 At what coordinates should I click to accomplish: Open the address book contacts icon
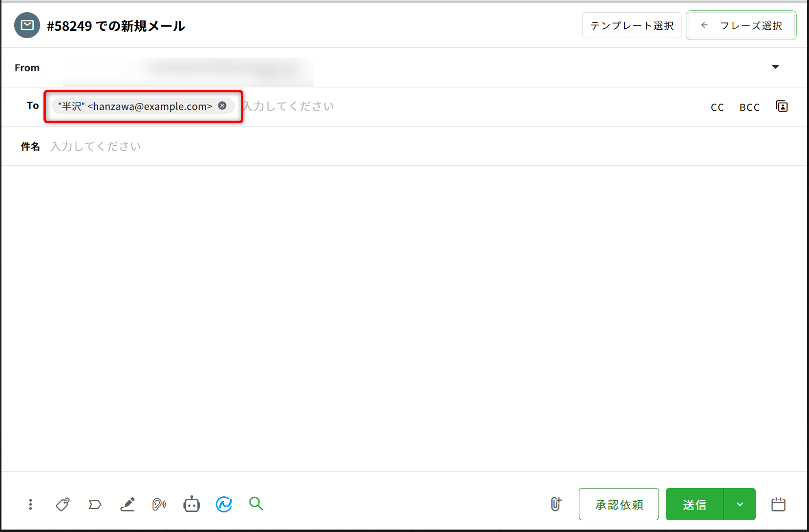pyautogui.click(x=782, y=106)
